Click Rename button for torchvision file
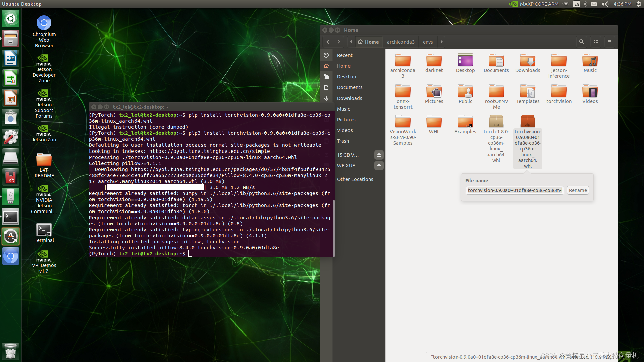The height and width of the screenshot is (362, 644). pos(578,190)
